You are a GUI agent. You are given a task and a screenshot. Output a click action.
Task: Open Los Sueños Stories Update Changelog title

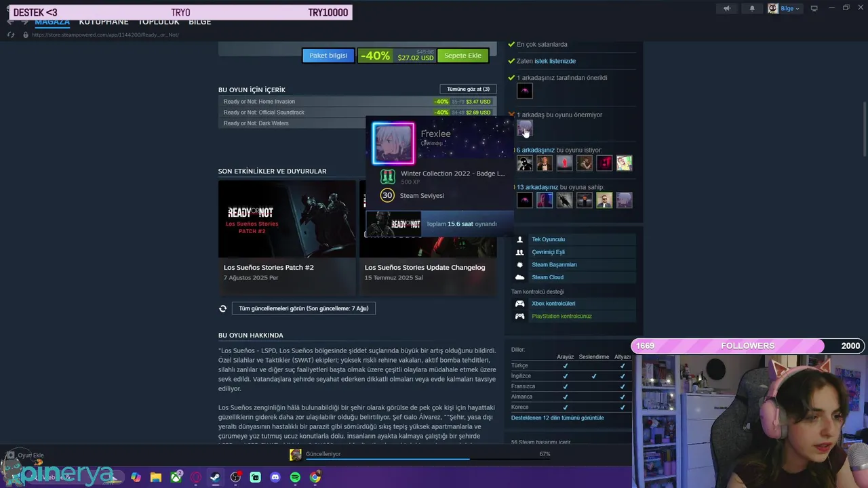[425, 267]
